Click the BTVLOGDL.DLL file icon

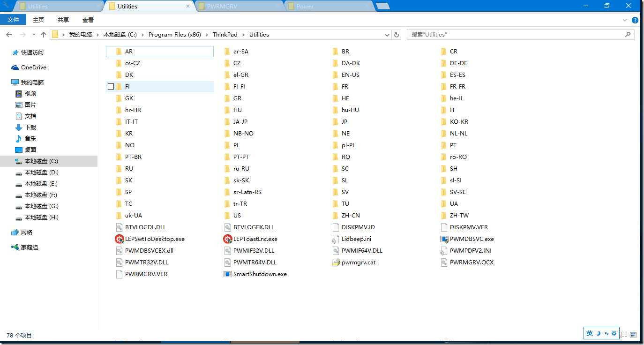120,227
